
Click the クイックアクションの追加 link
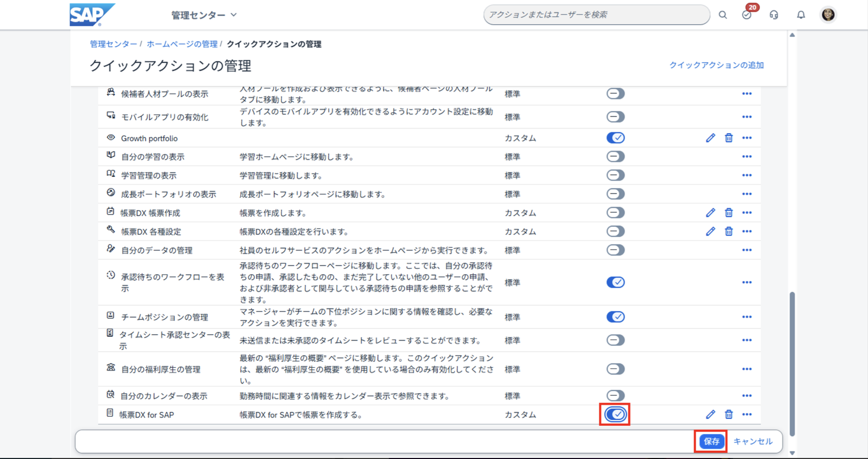tap(716, 65)
